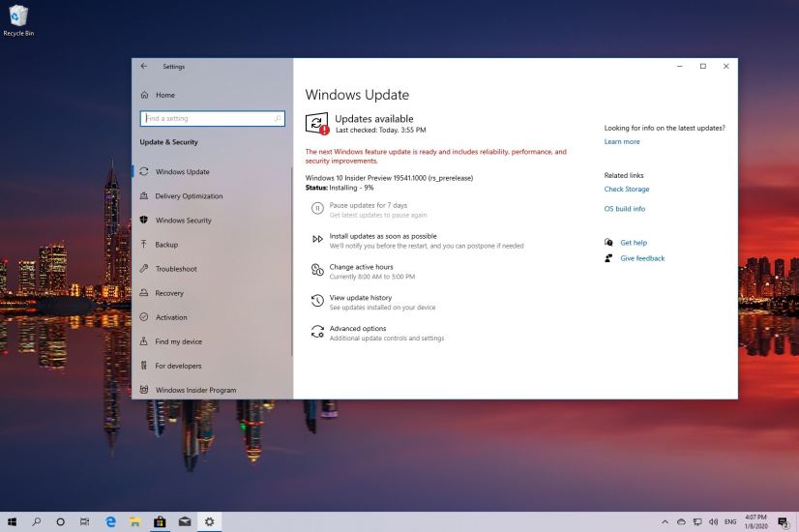Image resolution: width=799 pixels, height=532 pixels.
Task: Follow the Learn more link
Action: tap(622, 141)
